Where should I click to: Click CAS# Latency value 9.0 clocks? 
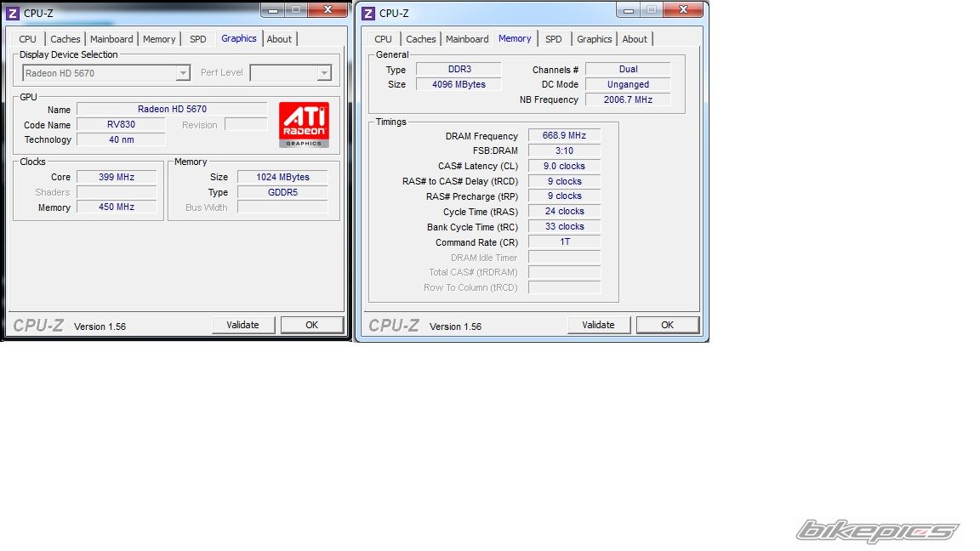point(564,166)
